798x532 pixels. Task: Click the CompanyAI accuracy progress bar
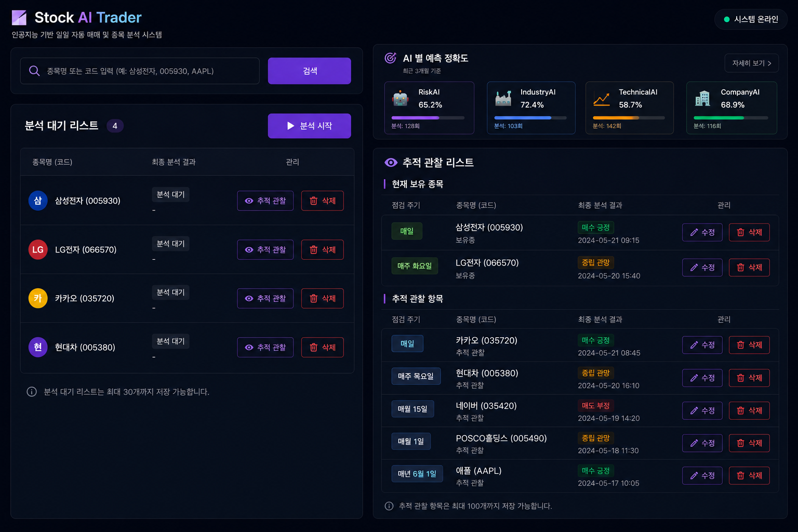click(731, 118)
